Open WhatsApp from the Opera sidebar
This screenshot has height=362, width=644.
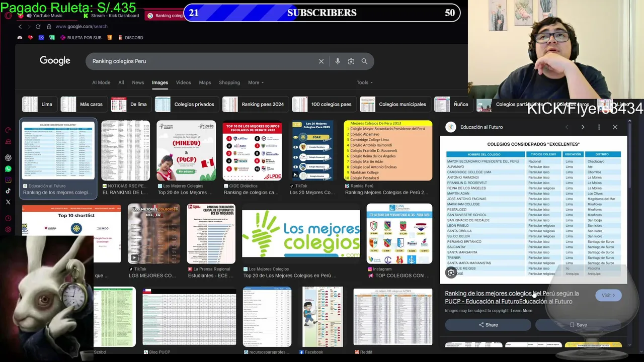(8, 169)
